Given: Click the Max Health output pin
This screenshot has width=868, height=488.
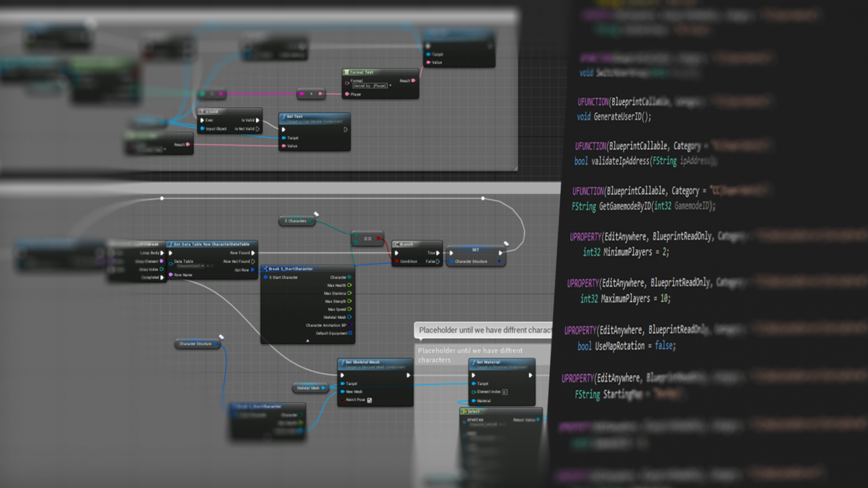Looking at the screenshot, I should [350, 285].
